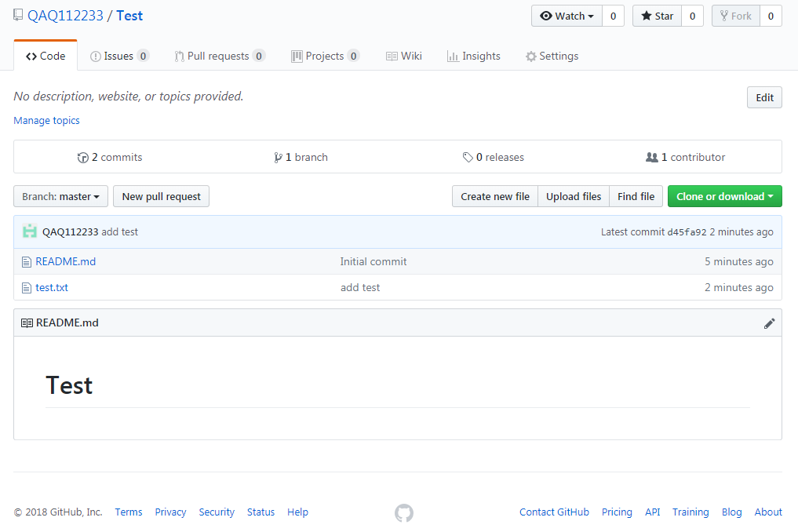The image size is (798, 532).
Task: Star the Test repository
Action: click(x=657, y=16)
